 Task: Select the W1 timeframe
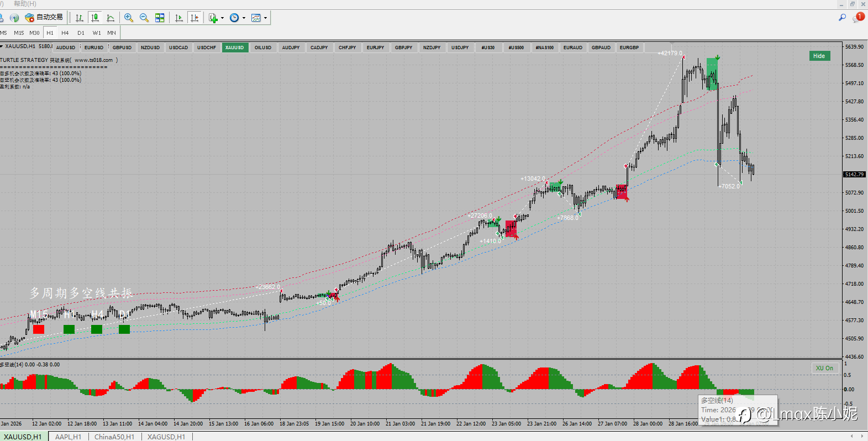(x=97, y=33)
